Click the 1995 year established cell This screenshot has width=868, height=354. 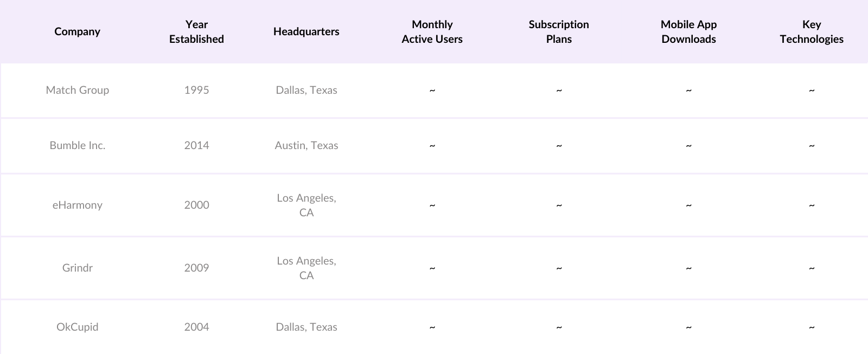click(x=196, y=90)
